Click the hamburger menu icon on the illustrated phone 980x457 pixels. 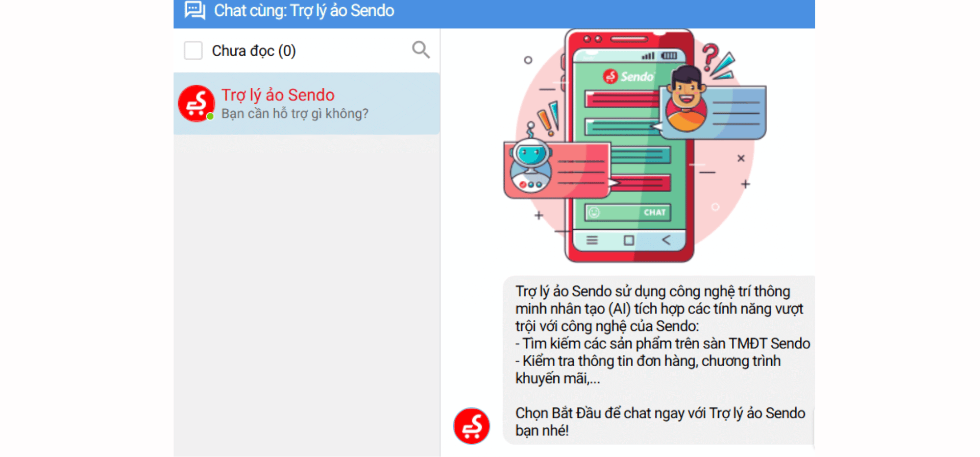tap(592, 240)
